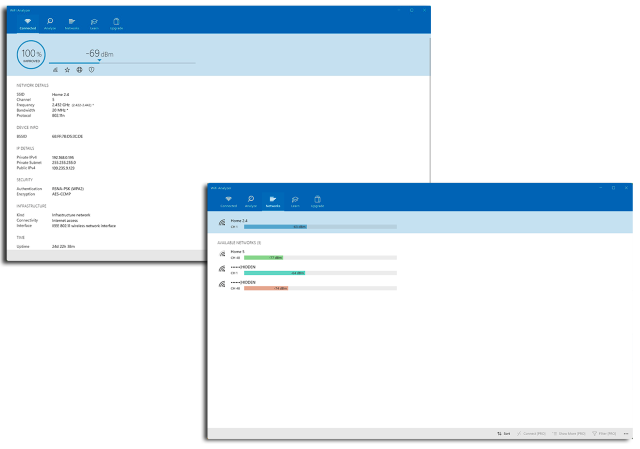Click the 100% connection quality circle
The height and width of the screenshot is (449, 640).
(x=31, y=55)
